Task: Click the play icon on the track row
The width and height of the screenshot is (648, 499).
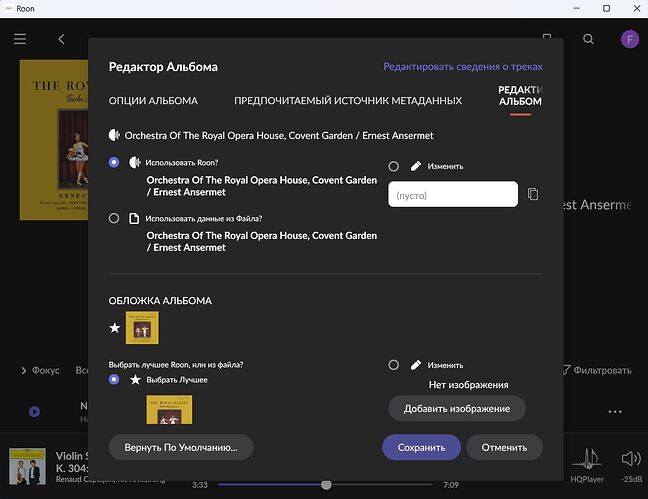Action: pyautogui.click(x=35, y=411)
